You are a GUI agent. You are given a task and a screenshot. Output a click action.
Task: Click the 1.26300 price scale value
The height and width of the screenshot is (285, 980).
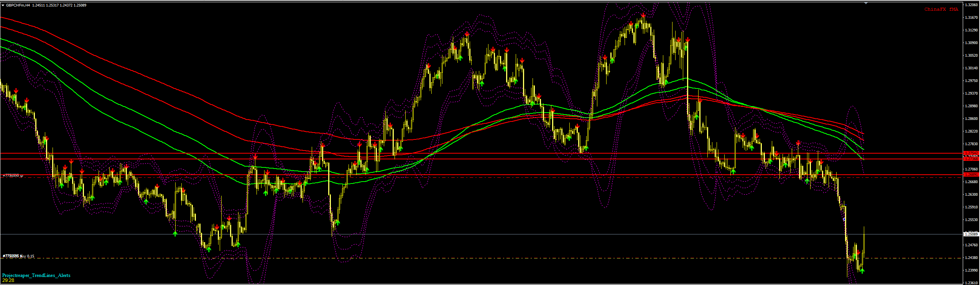pos(972,195)
